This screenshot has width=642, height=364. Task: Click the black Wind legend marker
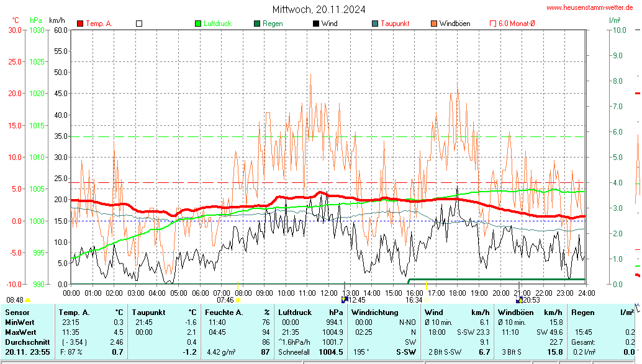coord(316,24)
